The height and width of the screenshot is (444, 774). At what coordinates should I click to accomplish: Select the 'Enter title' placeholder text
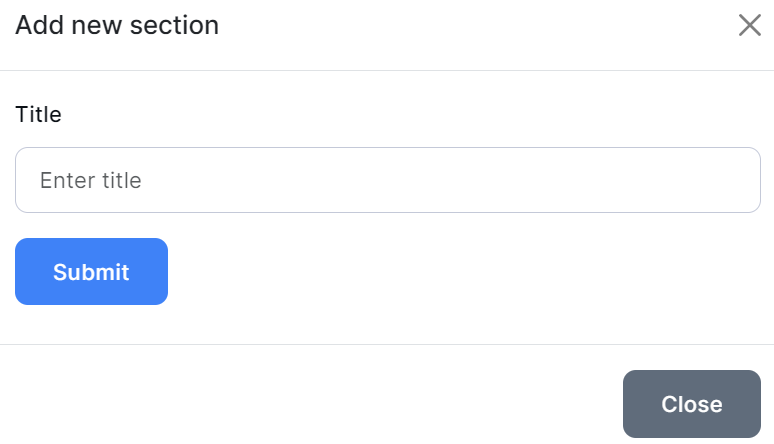tap(90, 181)
